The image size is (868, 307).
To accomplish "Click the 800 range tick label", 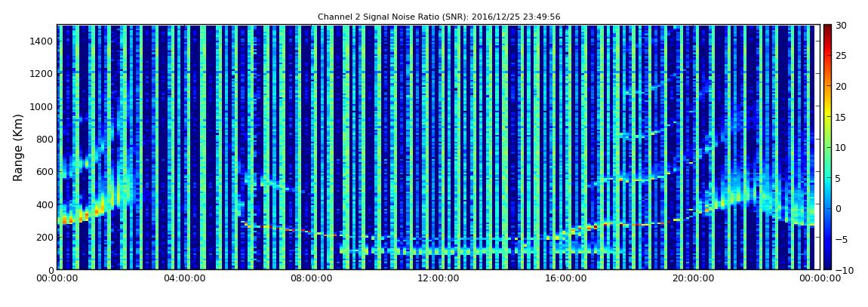I will 45,139.
